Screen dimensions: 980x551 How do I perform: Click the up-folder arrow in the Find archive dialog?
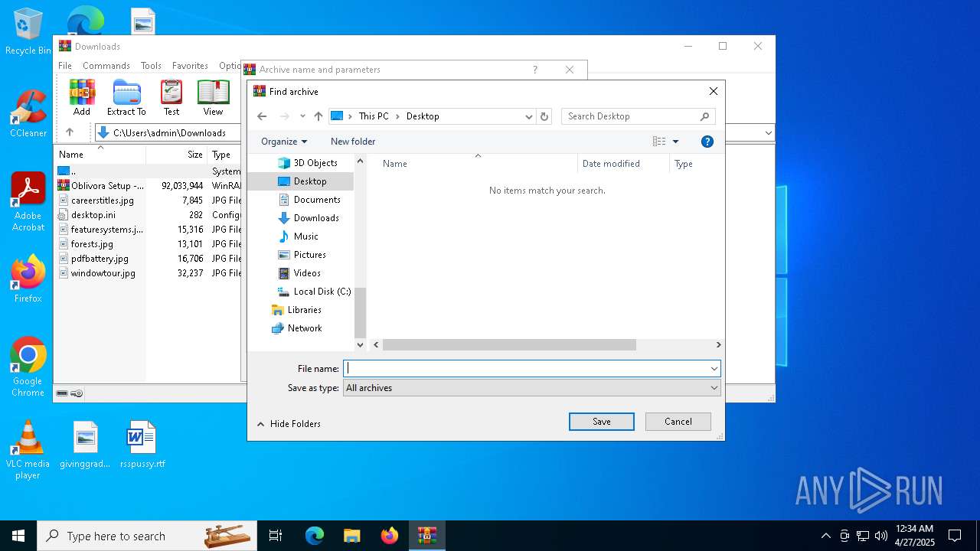click(x=318, y=116)
